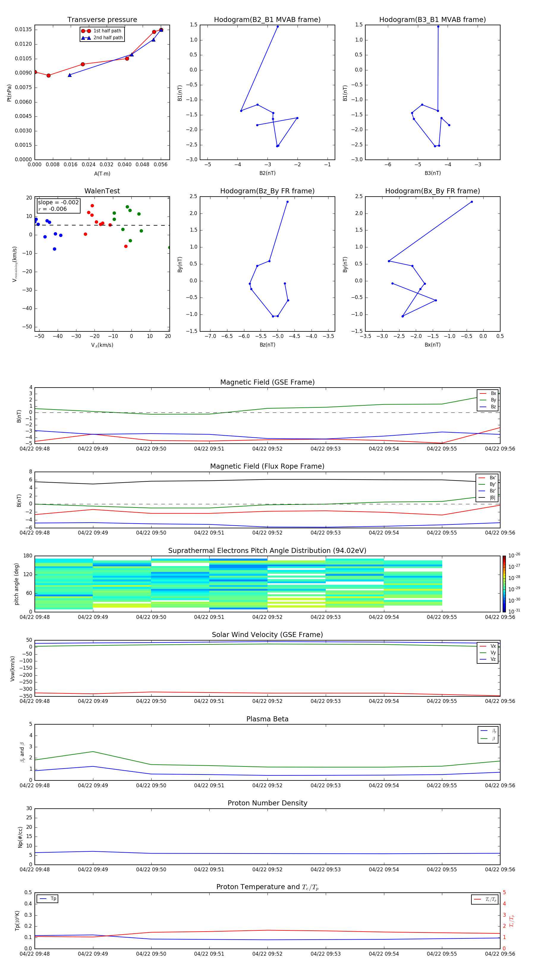This screenshot has height=980, width=535.
Task: Click the '1st half path' legend entry
Action: 101,31
